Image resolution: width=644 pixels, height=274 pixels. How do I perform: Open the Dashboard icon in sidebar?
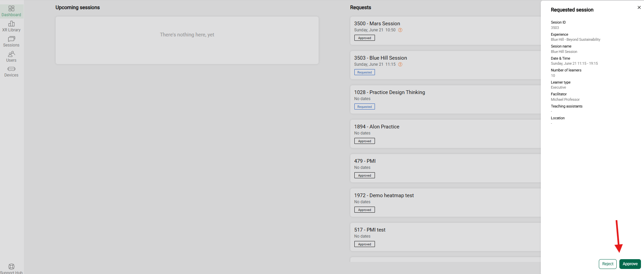click(11, 8)
